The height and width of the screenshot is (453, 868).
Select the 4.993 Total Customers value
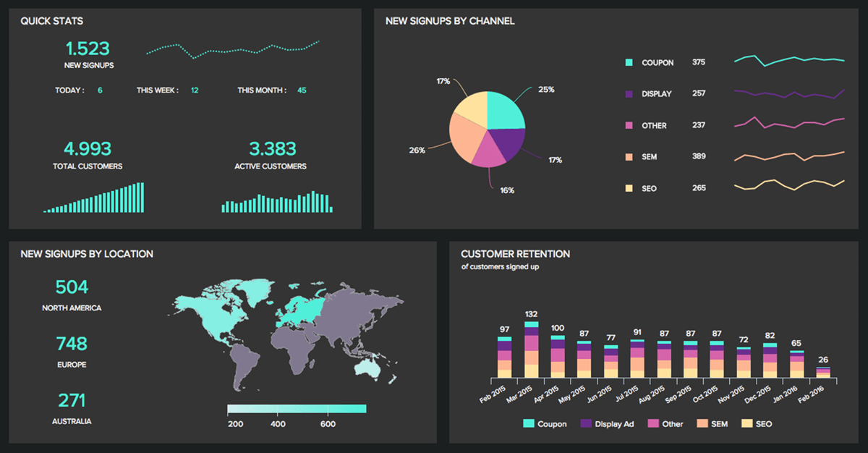88,149
